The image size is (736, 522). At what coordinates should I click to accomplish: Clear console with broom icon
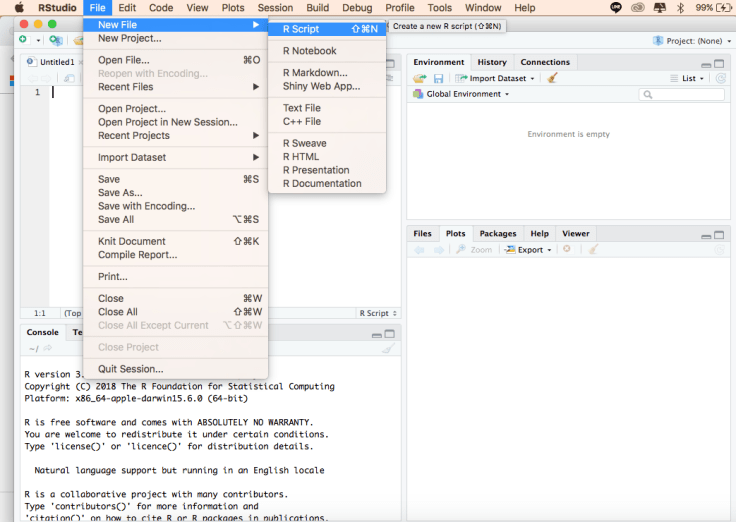click(388, 348)
